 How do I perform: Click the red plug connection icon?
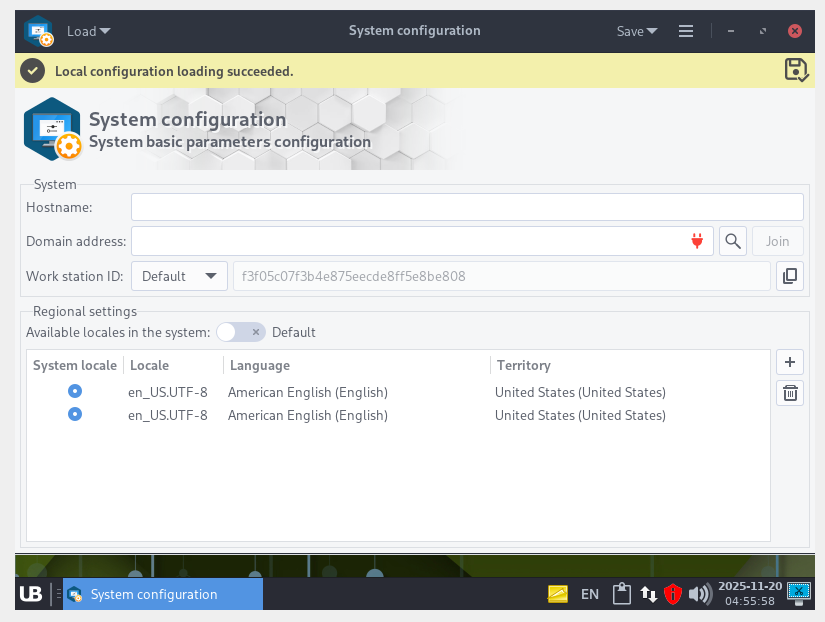pos(697,241)
